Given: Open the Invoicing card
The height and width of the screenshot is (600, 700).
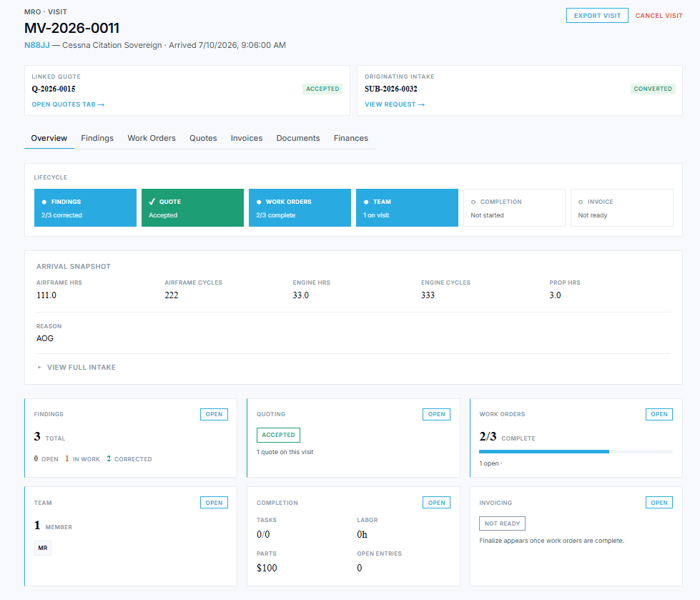Looking at the screenshot, I should click(x=659, y=503).
